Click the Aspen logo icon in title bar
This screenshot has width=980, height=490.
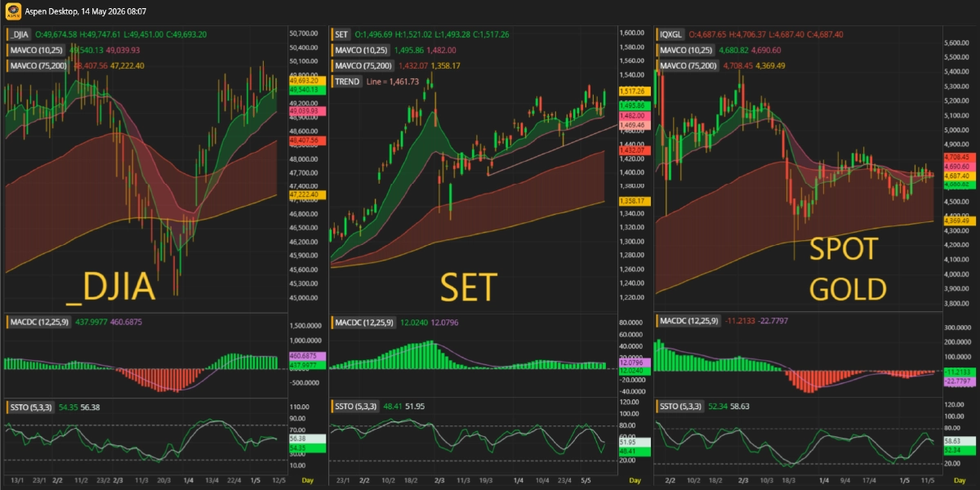pyautogui.click(x=10, y=12)
